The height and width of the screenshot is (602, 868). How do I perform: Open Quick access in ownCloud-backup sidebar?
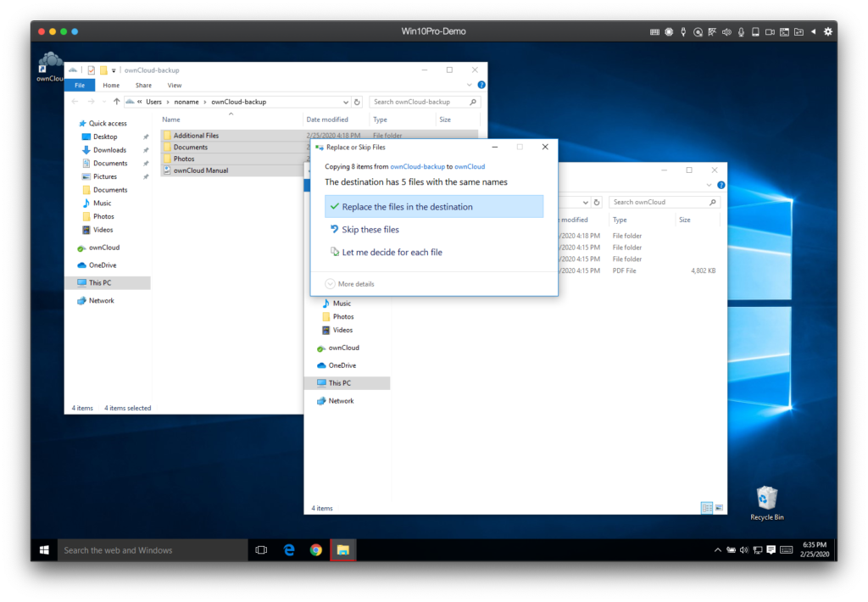(x=103, y=124)
